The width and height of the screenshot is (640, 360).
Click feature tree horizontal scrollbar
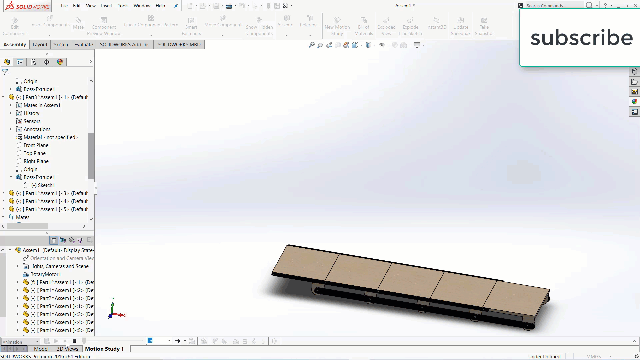tap(27, 226)
